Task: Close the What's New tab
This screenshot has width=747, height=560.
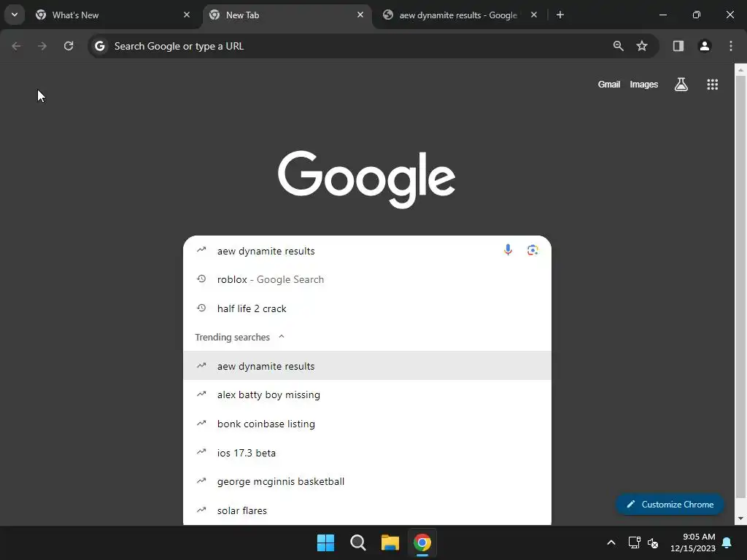Action: pos(187,15)
